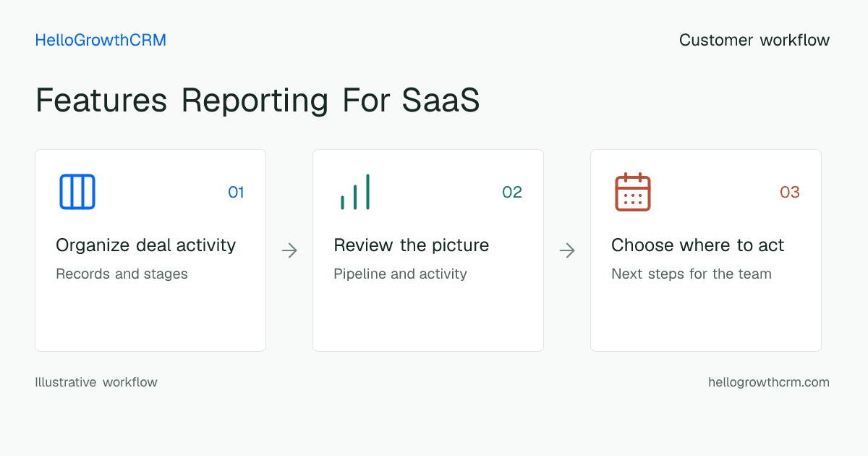Click the arrow between Organize and Review cards
This screenshot has height=456, width=868.
coord(289,250)
